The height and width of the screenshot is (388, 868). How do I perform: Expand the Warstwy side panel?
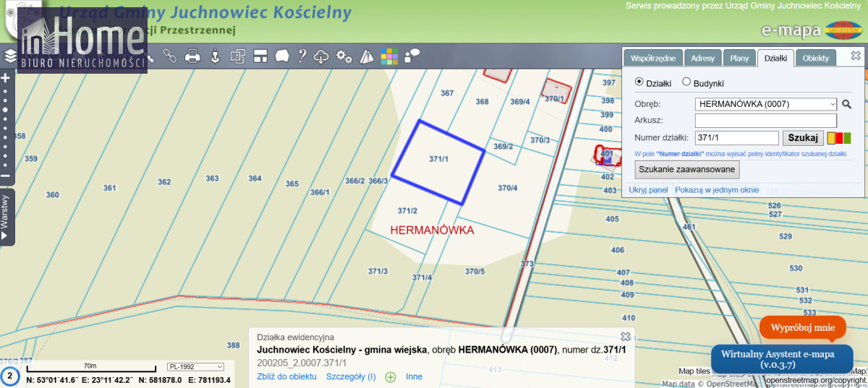[6, 217]
